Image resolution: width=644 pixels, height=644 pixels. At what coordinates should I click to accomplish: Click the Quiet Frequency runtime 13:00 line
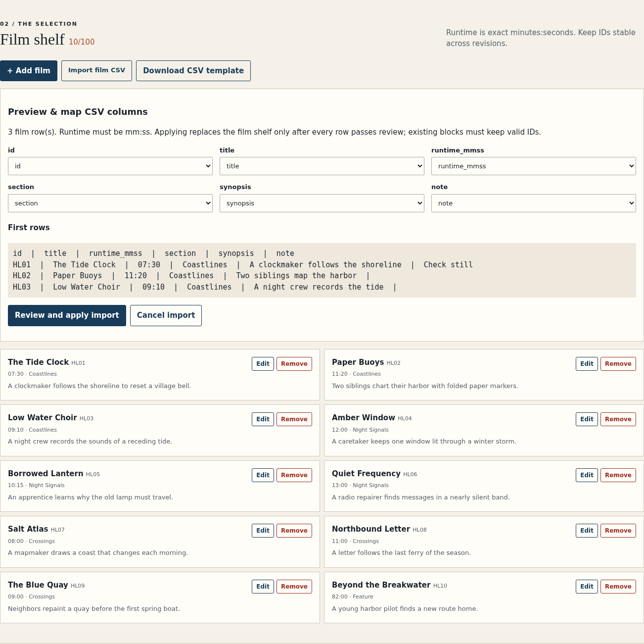[360, 486]
